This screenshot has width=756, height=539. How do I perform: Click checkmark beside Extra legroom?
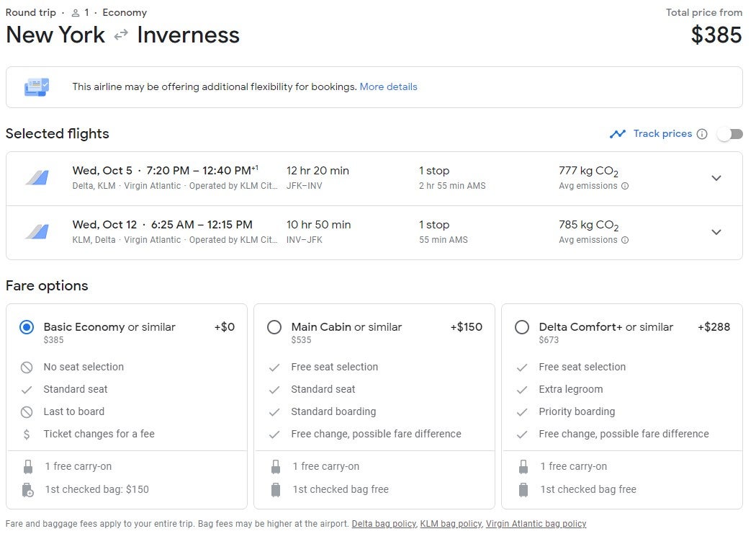point(522,390)
